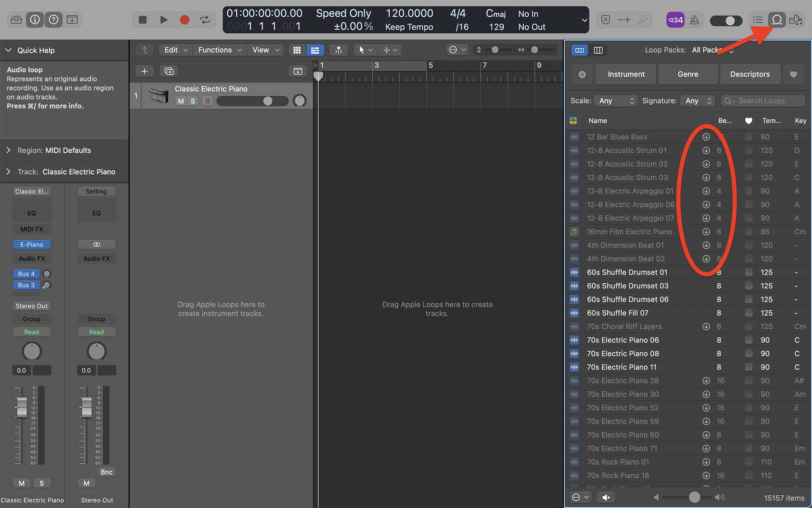Screen dimensions: 812x508
Task: Mark 70s Electric Piano 06 as favorite
Action: click(x=749, y=340)
